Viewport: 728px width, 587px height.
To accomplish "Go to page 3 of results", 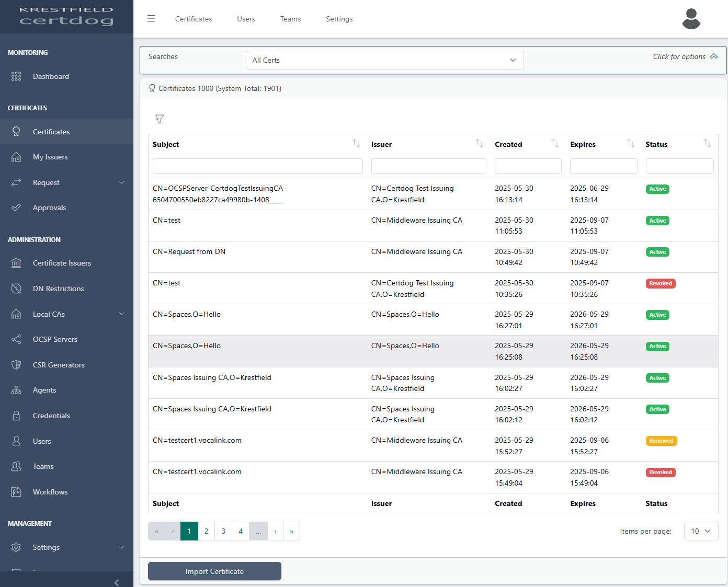I will click(x=223, y=531).
